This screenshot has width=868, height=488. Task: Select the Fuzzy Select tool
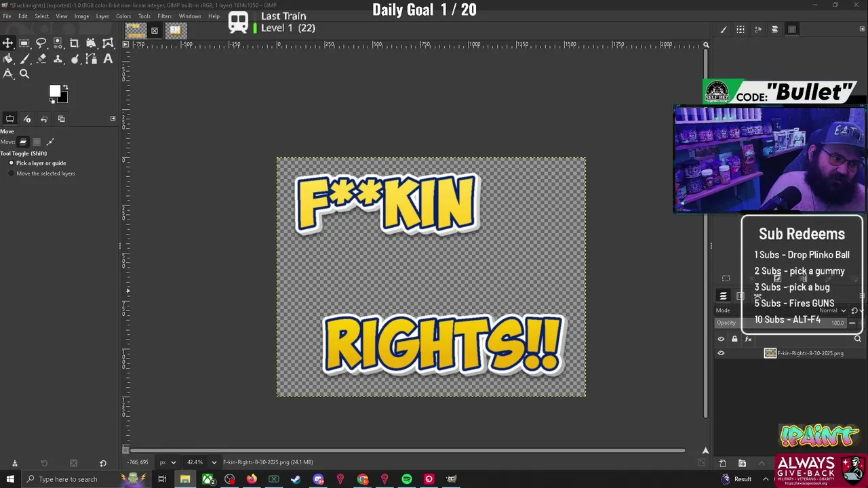pyautogui.click(x=58, y=43)
